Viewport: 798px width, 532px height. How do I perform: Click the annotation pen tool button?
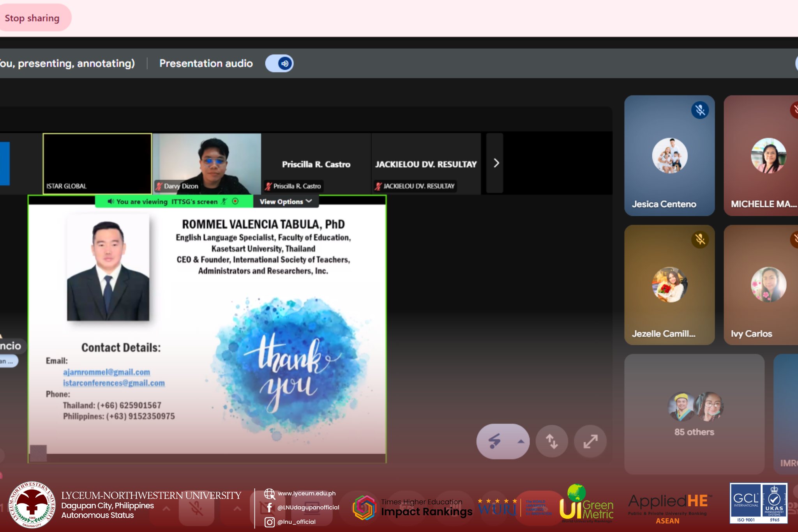495,441
